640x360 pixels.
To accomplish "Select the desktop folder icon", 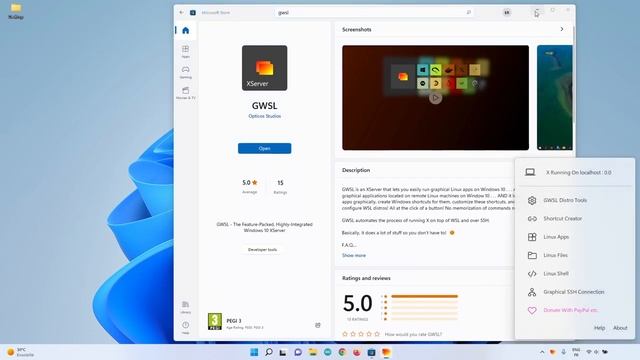I will (x=16, y=11).
